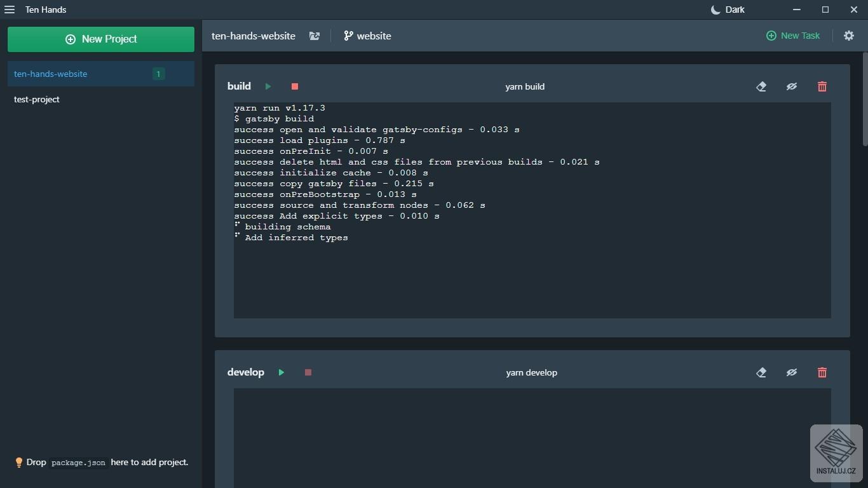The width and height of the screenshot is (868, 488).
Task: Click 'success load plugins' terminal line
Action: (x=320, y=140)
